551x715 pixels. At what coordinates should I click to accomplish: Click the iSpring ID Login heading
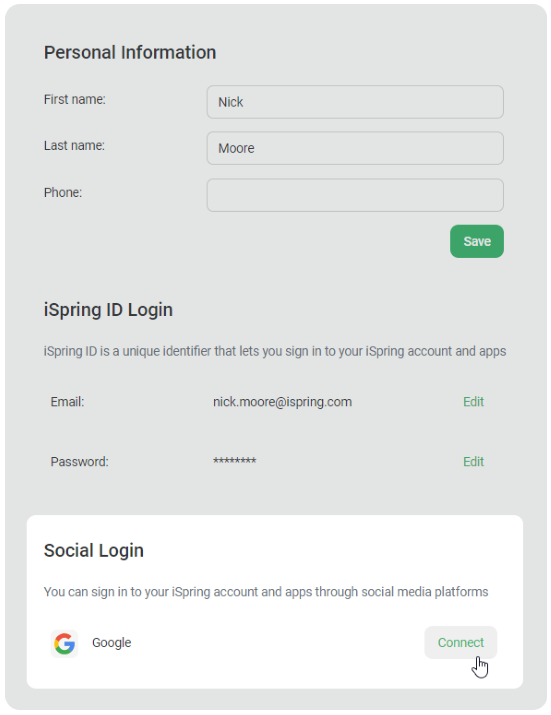click(108, 310)
